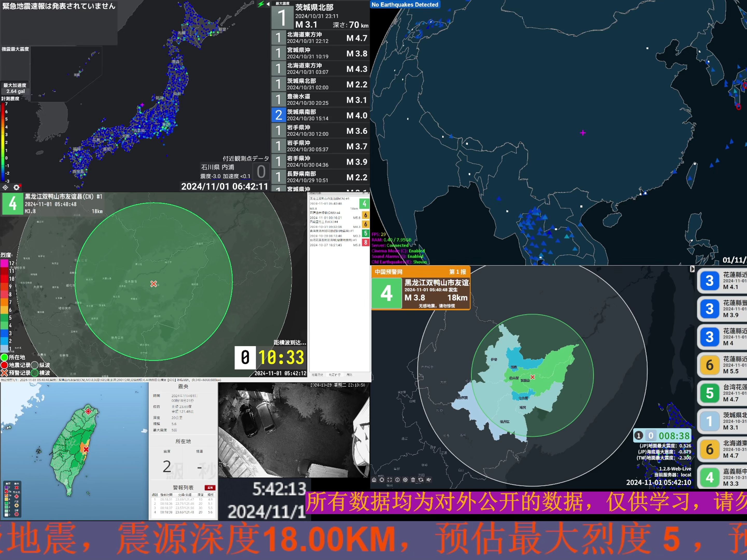This screenshot has height=560, width=747.
Task: Click the 纵波 legend circle
Action: click(34, 365)
